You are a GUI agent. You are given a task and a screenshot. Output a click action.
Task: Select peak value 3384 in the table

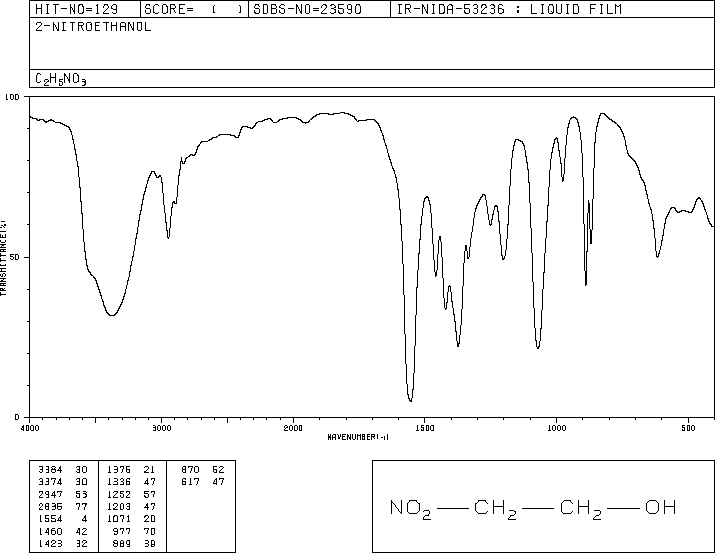(49, 470)
